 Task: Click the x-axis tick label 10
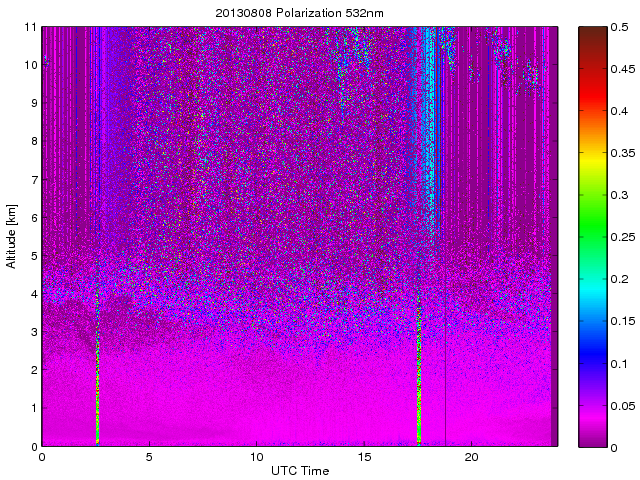pos(256,457)
